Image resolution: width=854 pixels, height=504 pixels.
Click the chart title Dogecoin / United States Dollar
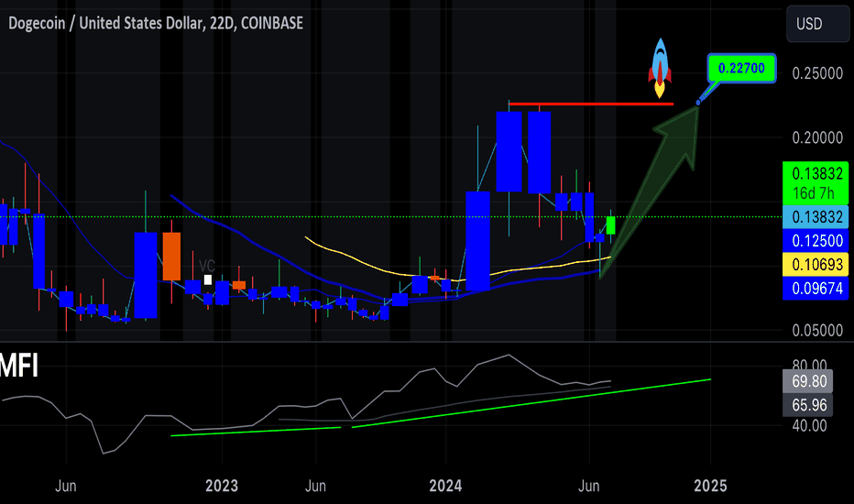pos(106,23)
